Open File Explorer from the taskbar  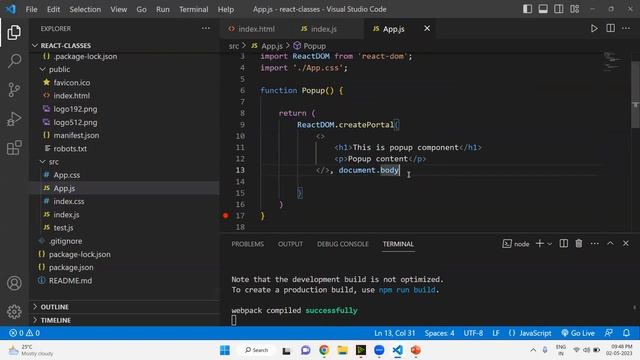[342, 350]
